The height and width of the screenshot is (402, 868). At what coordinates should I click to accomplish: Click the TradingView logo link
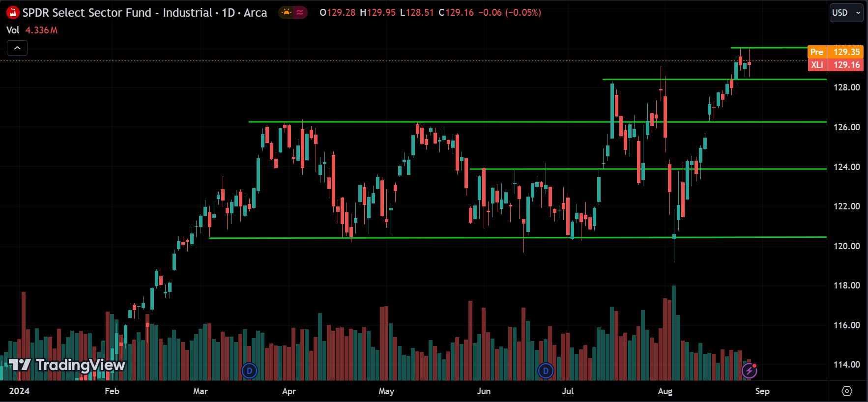click(x=67, y=365)
